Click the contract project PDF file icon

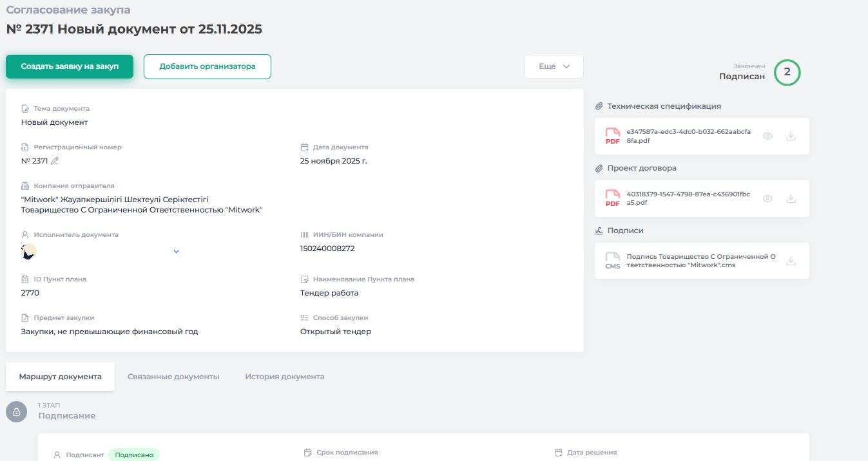pos(612,199)
